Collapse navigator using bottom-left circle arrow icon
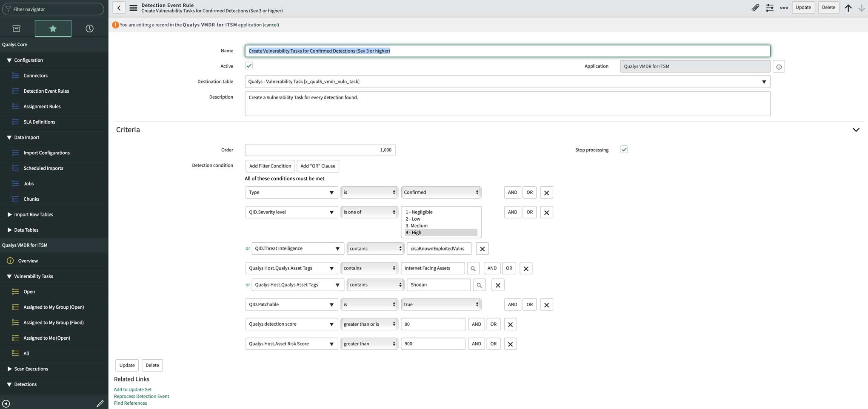 coord(6,403)
